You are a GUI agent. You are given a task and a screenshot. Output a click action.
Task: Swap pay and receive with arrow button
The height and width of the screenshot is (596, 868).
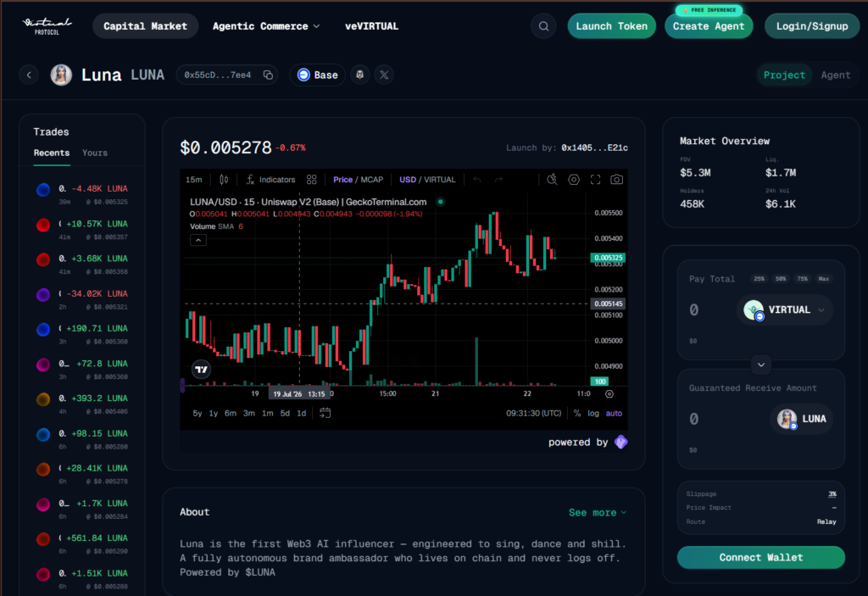click(761, 365)
